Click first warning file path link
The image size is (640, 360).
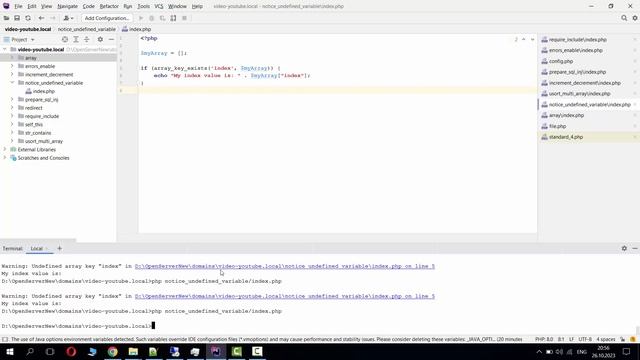(284, 266)
